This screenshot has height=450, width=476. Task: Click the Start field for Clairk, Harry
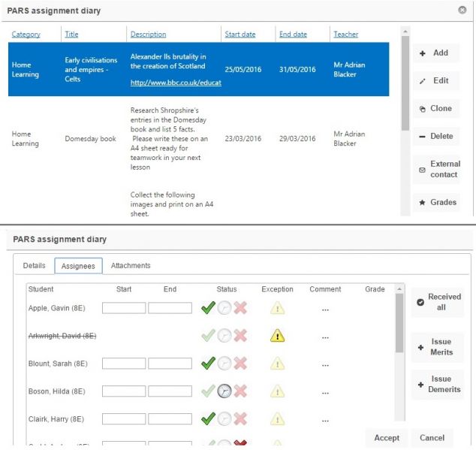click(x=124, y=418)
